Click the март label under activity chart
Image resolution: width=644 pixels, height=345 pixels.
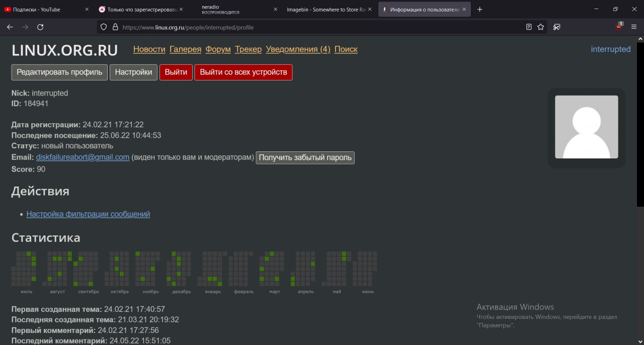point(275,292)
